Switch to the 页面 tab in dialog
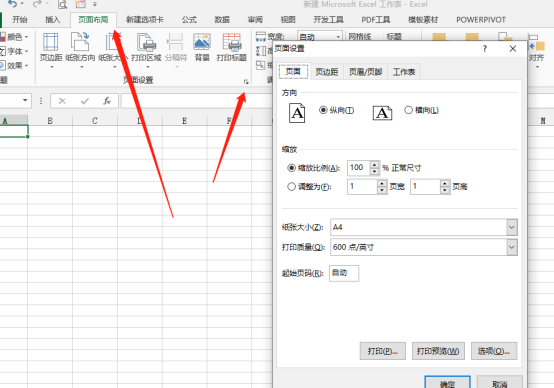Image resolution: width=554 pixels, height=388 pixels. coord(293,71)
